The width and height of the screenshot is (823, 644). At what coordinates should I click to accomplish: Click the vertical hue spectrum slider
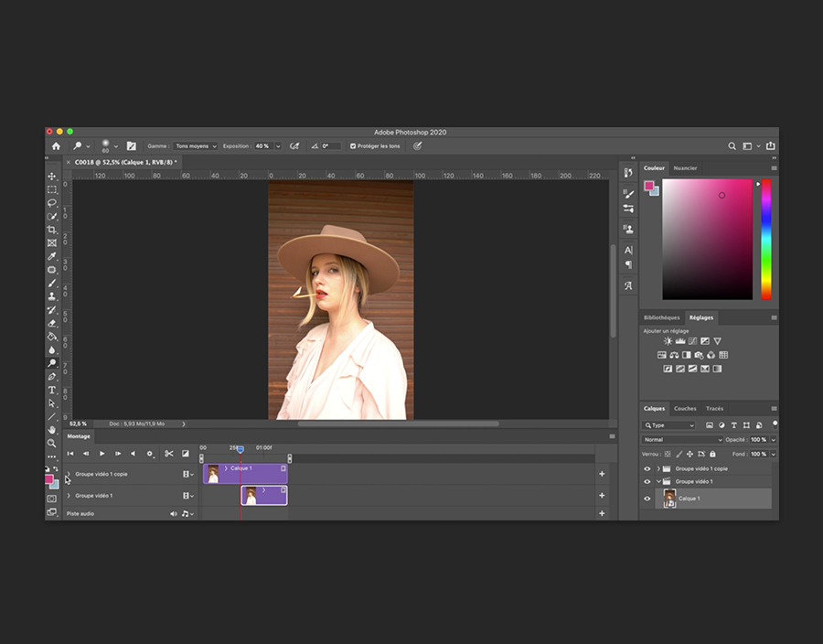(766, 238)
